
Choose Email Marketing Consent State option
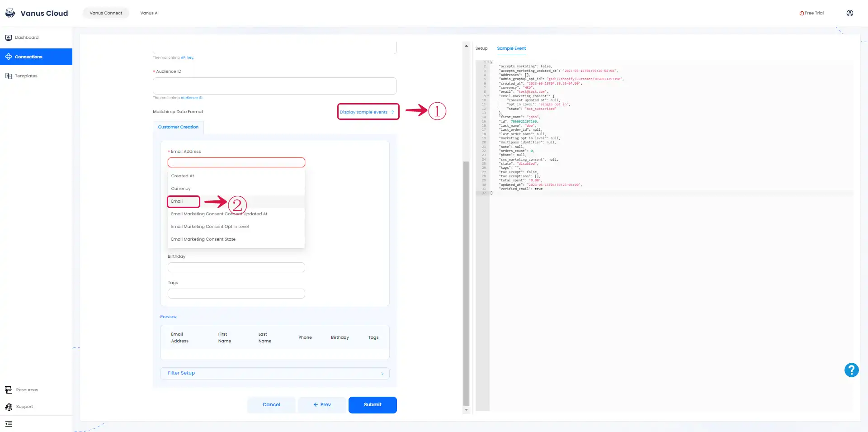tap(236, 239)
